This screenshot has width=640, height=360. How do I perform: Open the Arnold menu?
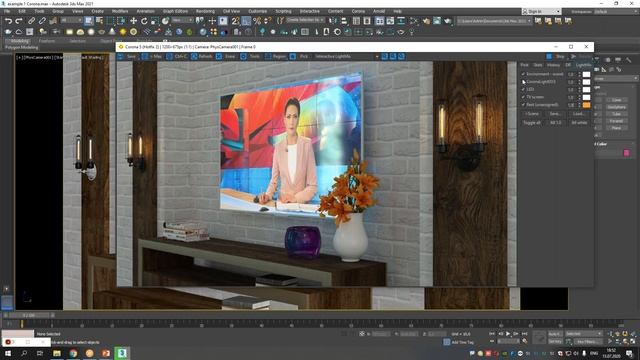click(379, 11)
